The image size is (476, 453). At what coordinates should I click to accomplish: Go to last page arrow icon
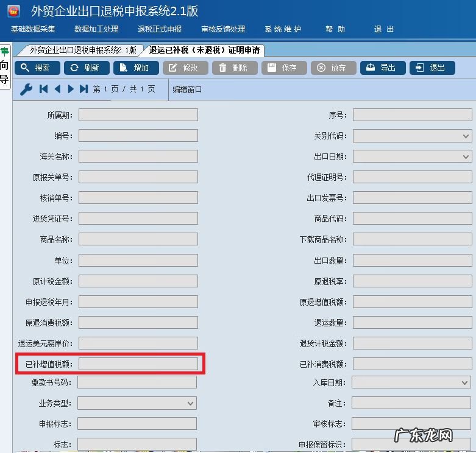83,89
